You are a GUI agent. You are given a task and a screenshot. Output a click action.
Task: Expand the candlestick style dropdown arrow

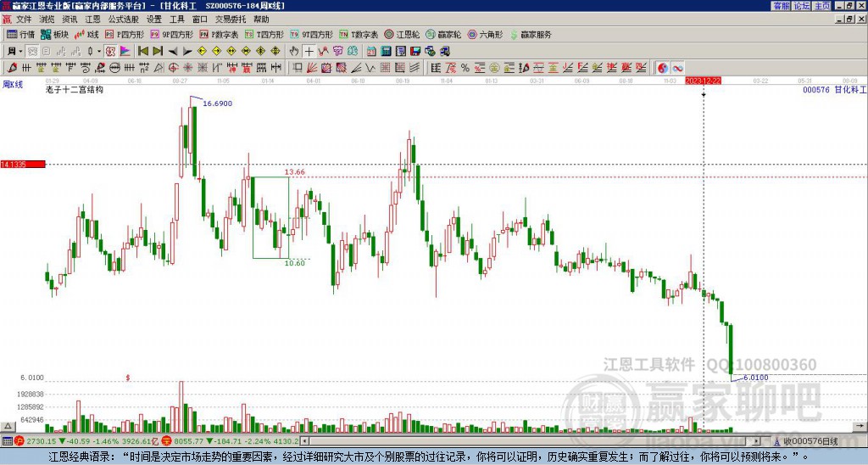(x=99, y=52)
